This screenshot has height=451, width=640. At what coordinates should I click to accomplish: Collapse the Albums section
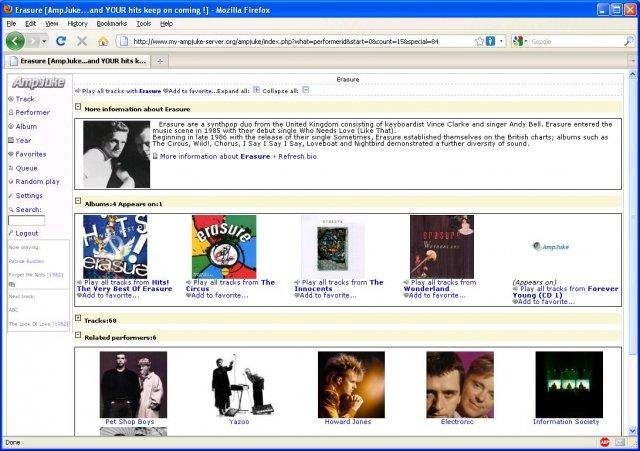click(x=78, y=201)
